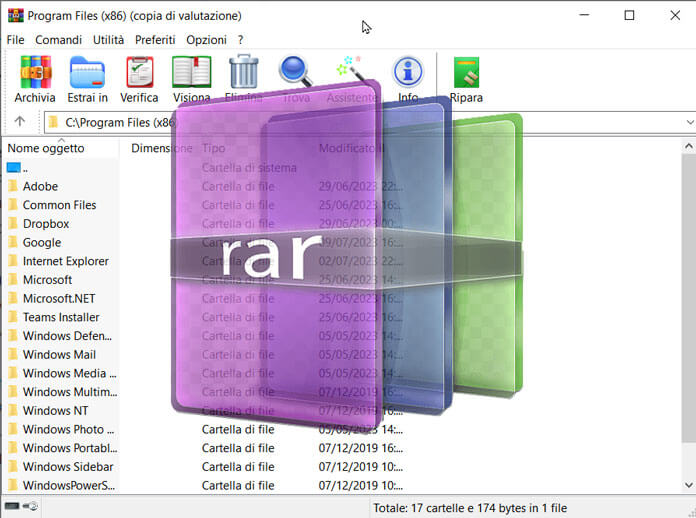Click the drive icon in status bar
Viewport: 696px width, 518px height.
click(12, 506)
